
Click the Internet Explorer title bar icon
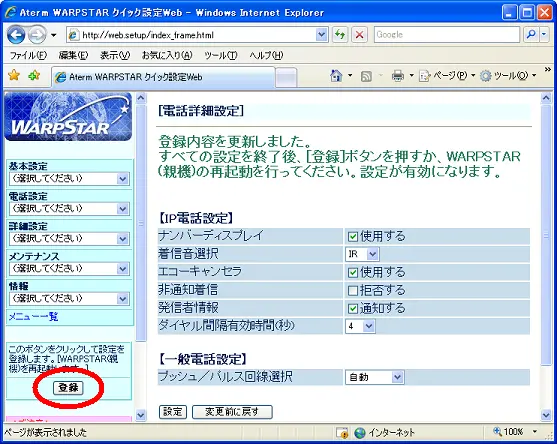point(10,12)
